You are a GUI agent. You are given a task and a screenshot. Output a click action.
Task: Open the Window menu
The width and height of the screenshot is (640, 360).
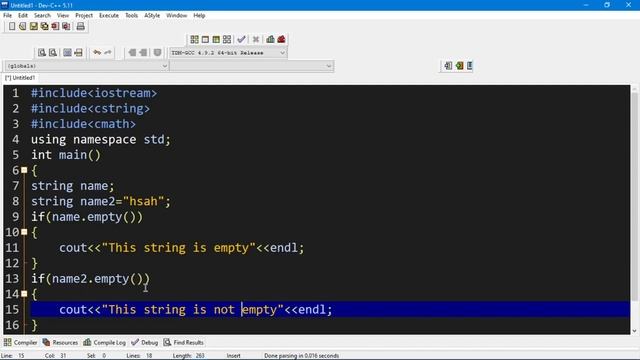click(x=176, y=16)
